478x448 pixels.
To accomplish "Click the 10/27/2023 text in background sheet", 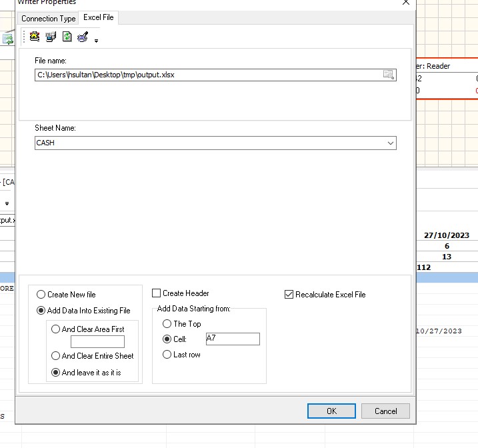I will [439, 331].
